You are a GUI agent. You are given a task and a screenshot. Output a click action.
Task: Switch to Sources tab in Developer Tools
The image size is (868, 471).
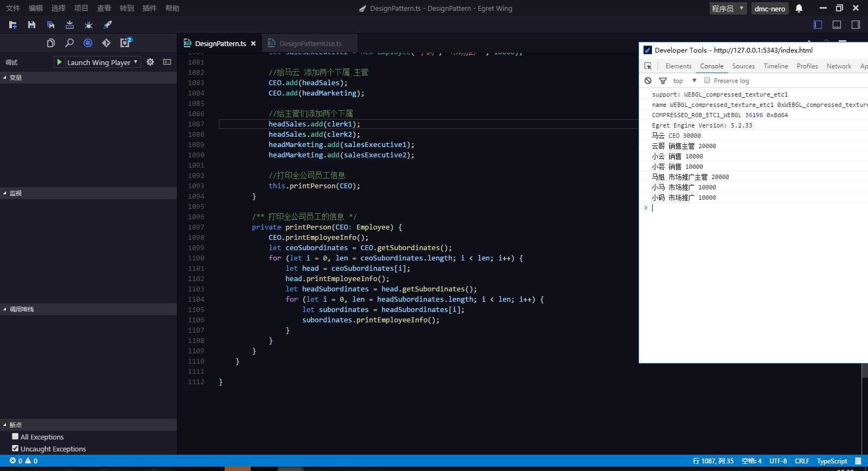[743, 66]
